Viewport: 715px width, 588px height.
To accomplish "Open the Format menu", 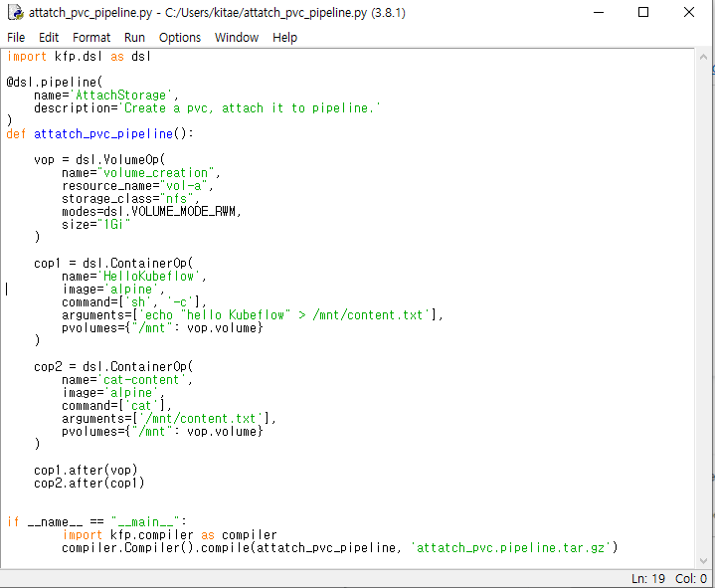I will 91,38.
